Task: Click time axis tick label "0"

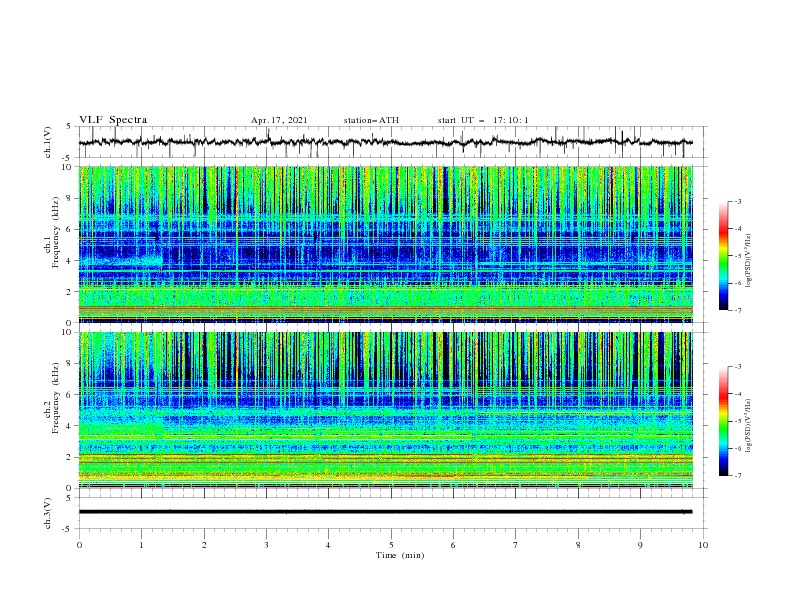Action: pos(79,545)
